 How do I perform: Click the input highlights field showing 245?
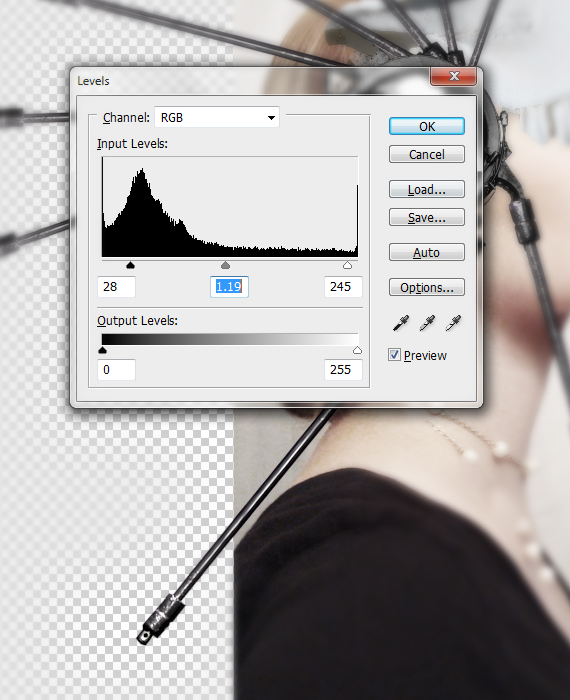pyautogui.click(x=343, y=287)
